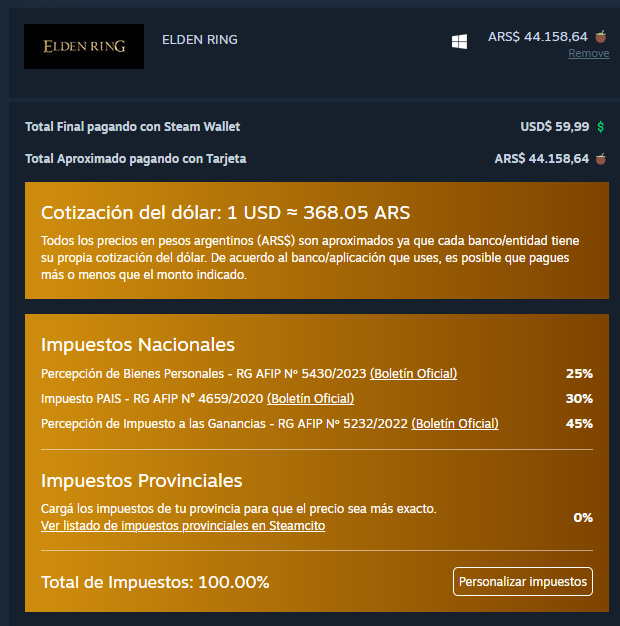Click the mate icon beside Elden Ring price

point(601,37)
